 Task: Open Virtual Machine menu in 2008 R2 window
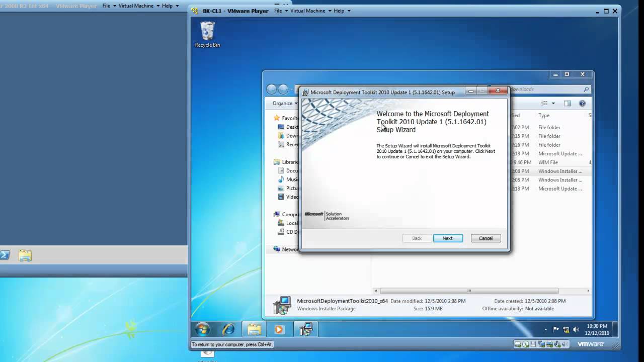[138, 6]
